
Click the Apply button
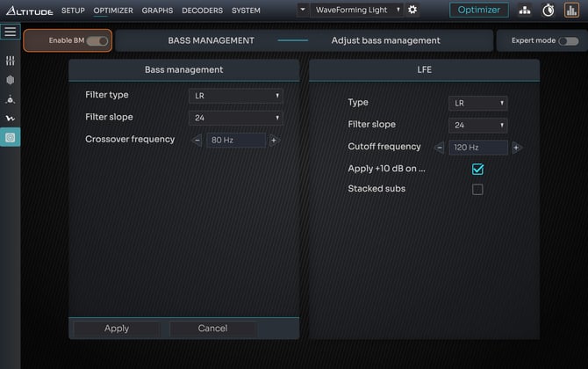coord(117,329)
